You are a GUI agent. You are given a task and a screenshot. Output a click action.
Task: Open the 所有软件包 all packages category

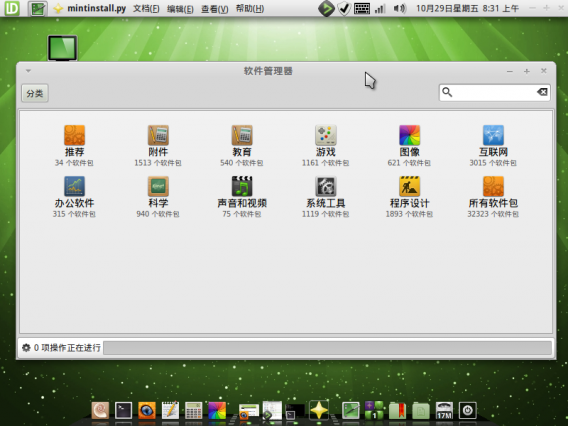[x=493, y=197]
